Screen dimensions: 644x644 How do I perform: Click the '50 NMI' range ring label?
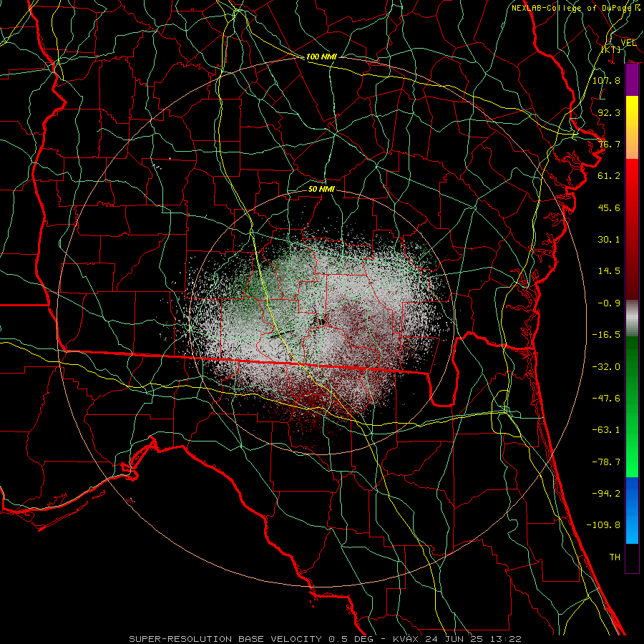321,189
